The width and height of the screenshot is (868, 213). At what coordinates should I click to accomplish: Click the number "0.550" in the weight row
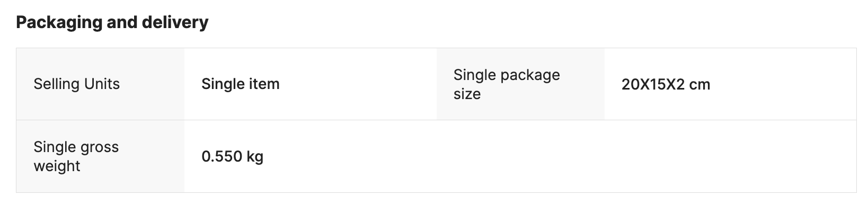[222, 156]
